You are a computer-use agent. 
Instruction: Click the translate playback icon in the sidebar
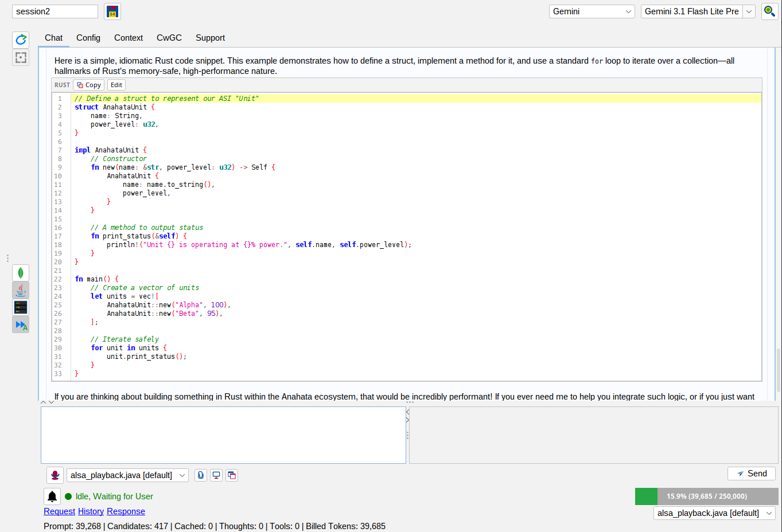pyautogui.click(x=21, y=324)
